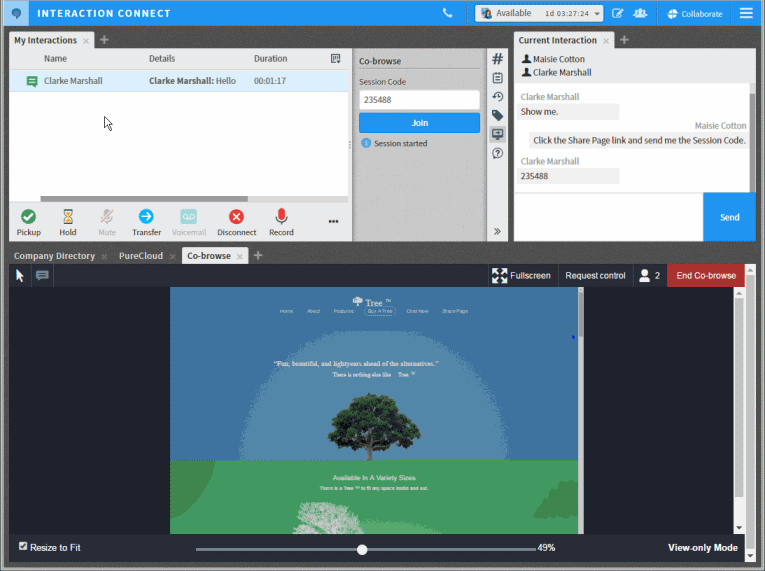Click the Session Code input field
This screenshot has height=571, width=765.
pos(419,100)
